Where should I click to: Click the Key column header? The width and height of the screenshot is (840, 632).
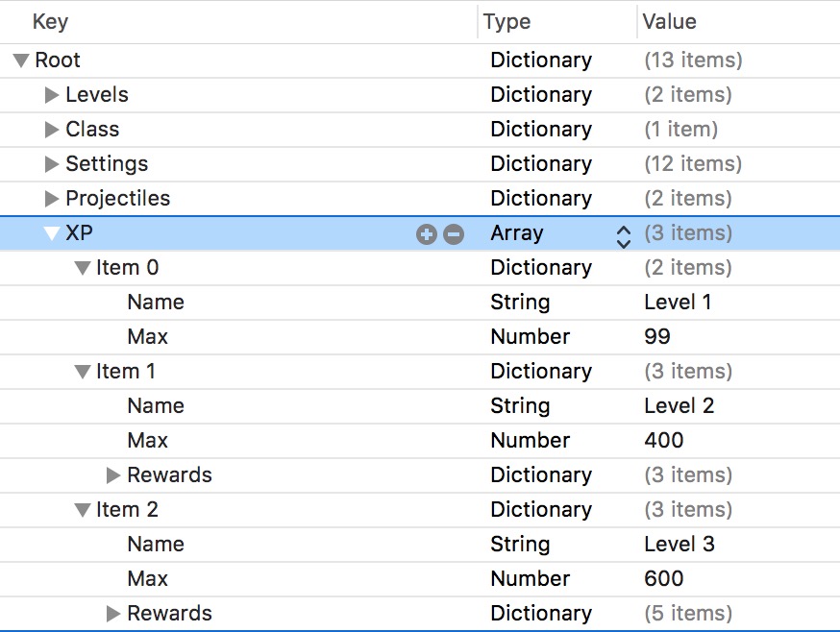coord(50,21)
